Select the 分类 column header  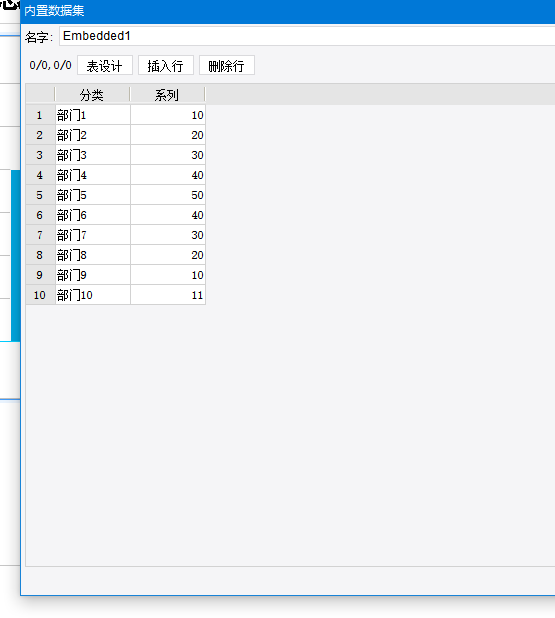[92, 95]
